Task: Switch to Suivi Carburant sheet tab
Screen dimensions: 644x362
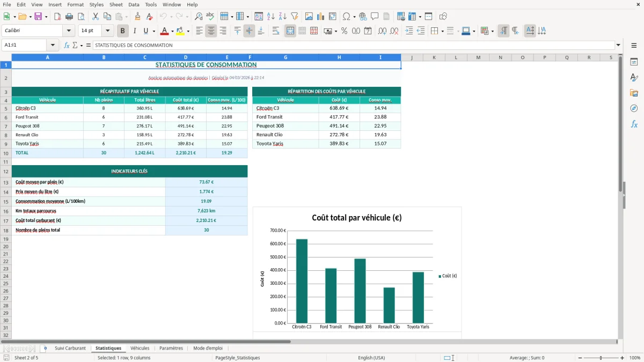Action: click(x=70, y=348)
